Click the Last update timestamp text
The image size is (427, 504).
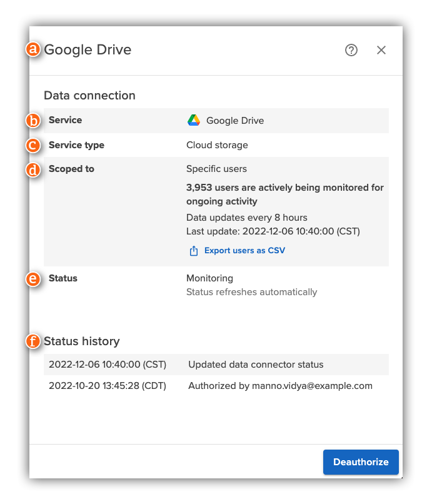click(x=273, y=231)
